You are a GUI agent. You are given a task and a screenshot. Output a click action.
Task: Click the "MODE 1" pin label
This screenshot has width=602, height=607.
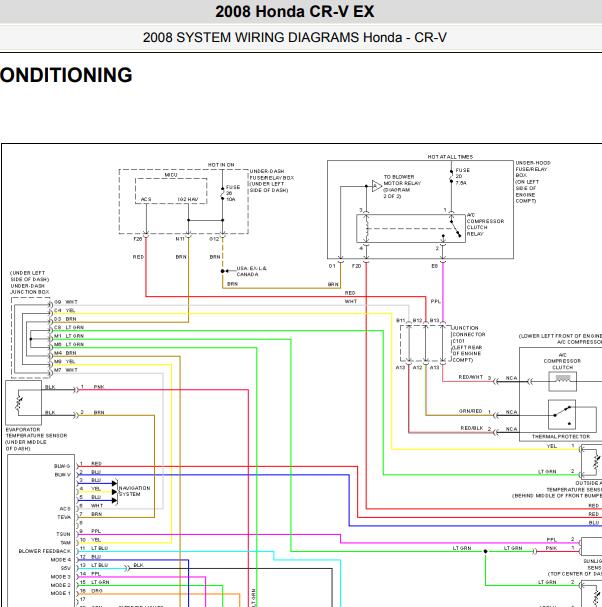coord(61,593)
